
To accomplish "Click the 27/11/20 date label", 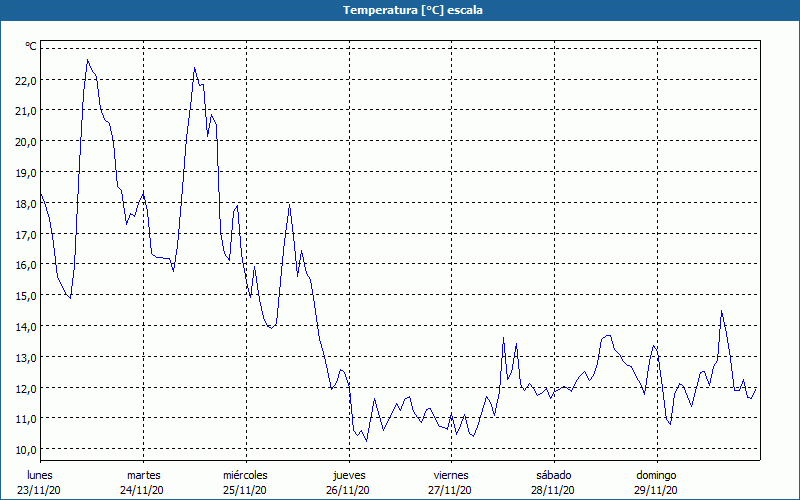I will click(x=450, y=490).
